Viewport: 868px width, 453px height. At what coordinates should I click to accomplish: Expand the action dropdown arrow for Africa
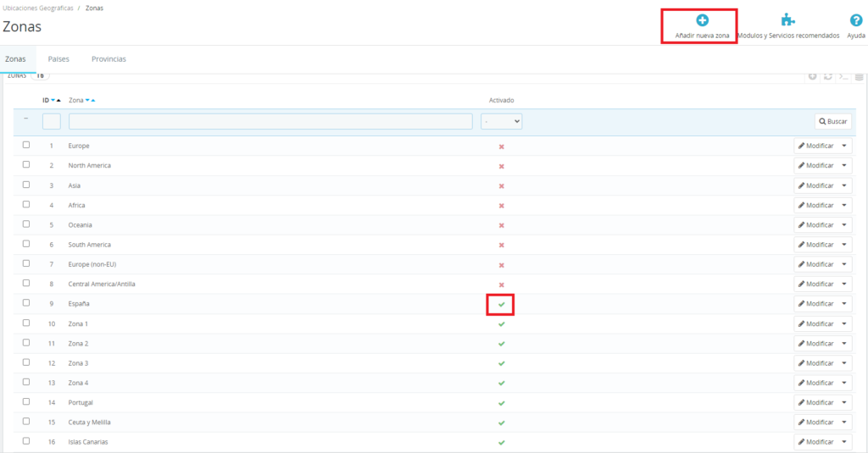844,205
